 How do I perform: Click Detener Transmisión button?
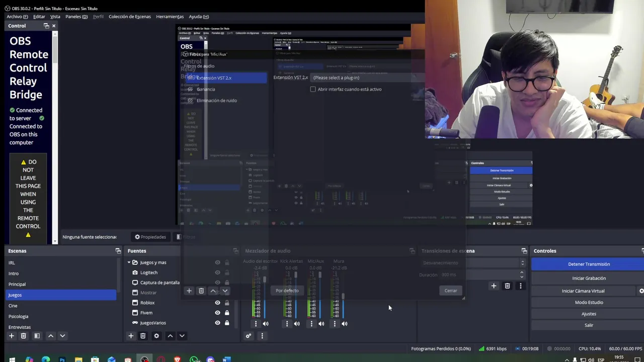[589, 264]
